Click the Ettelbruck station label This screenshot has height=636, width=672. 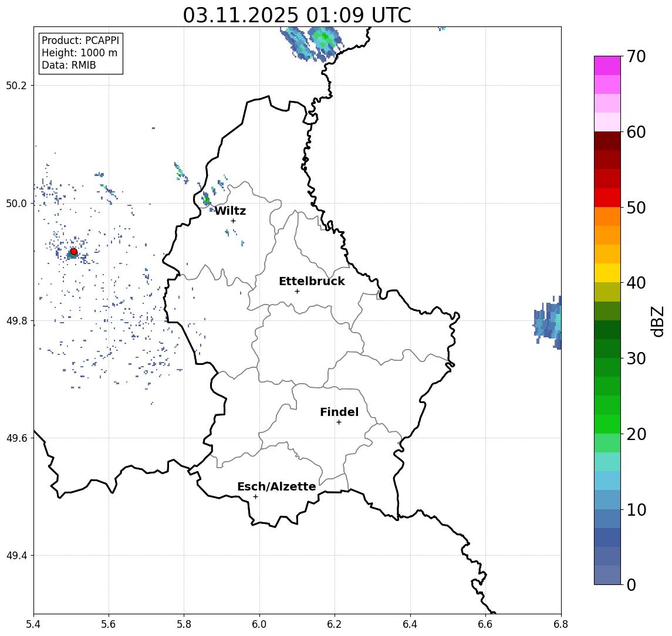(312, 281)
